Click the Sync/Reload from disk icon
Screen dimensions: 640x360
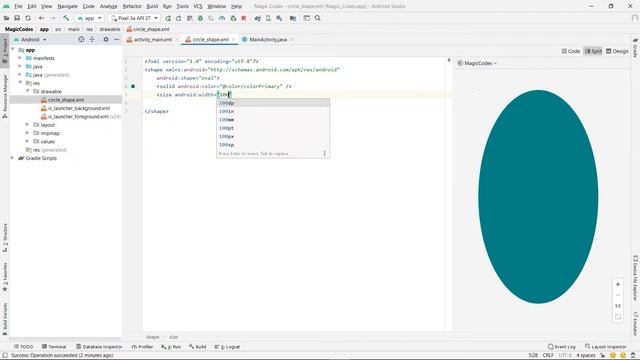tap(28, 18)
